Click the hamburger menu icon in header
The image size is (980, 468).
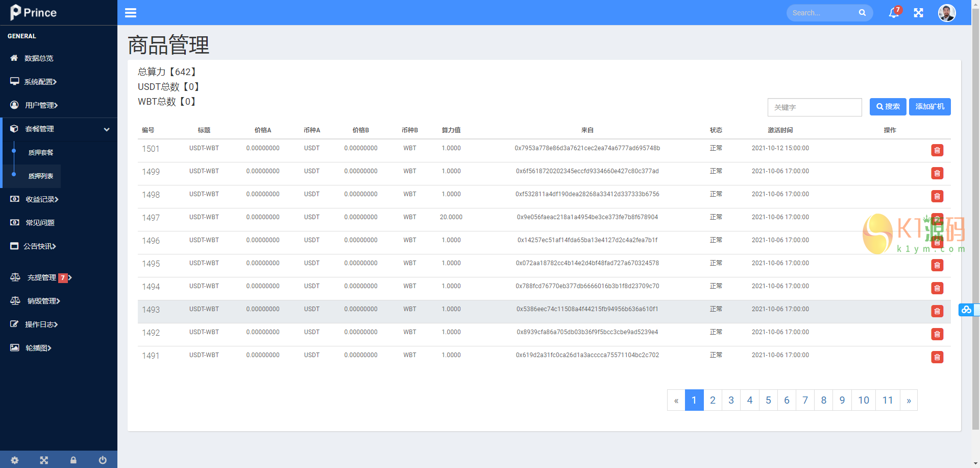131,13
